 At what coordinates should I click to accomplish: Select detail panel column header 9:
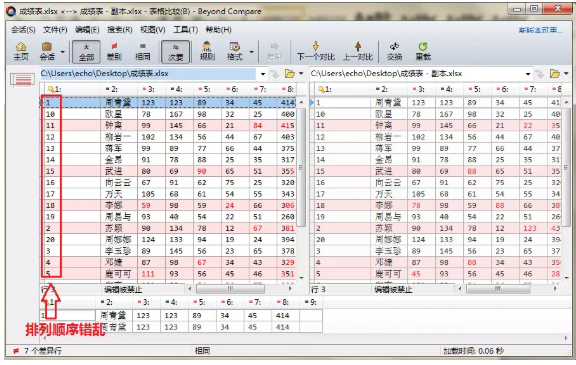(311, 302)
